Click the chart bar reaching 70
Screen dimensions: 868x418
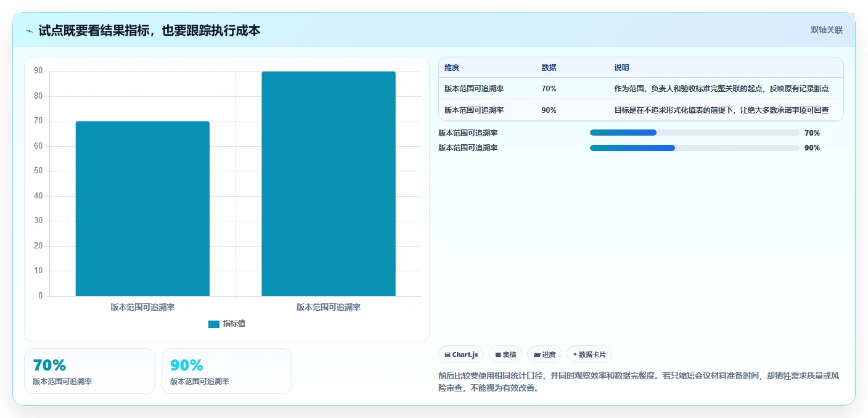[x=142, y=208]
